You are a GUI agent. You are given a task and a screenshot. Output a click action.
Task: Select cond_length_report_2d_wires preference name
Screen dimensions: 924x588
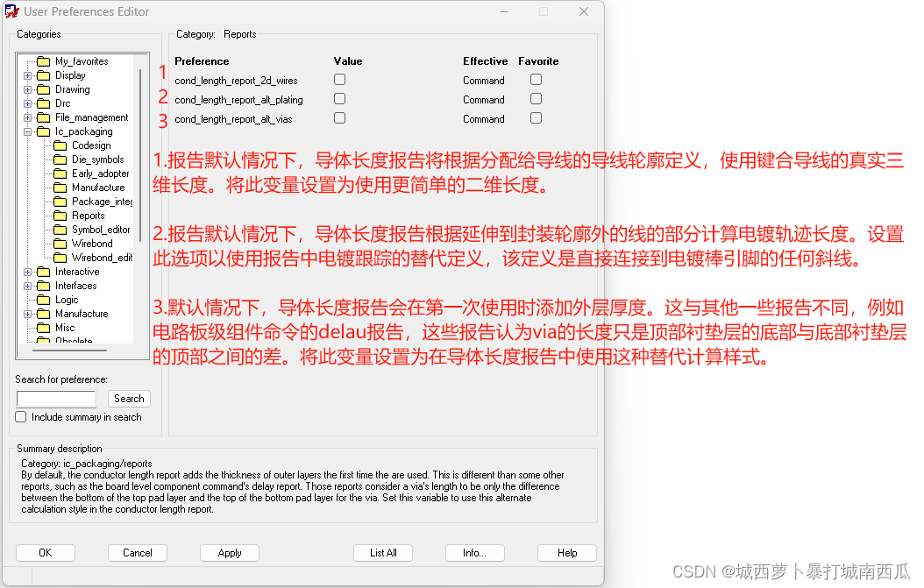point(236,81)
